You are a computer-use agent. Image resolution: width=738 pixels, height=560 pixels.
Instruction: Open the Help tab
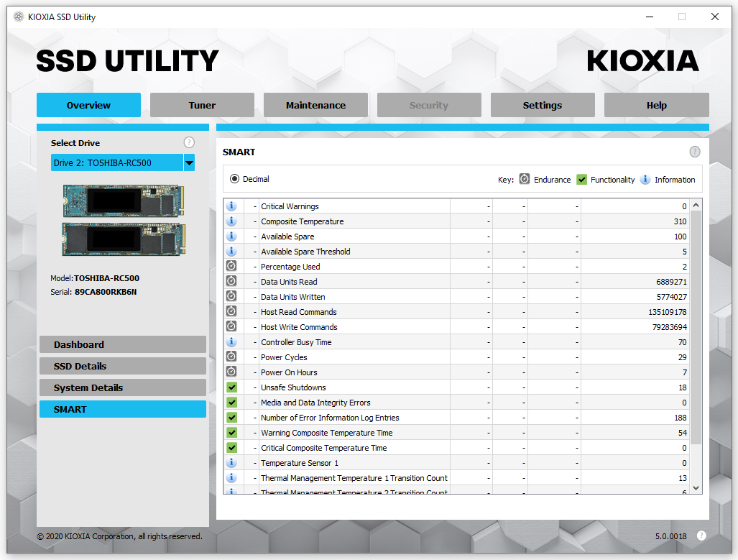657,105
